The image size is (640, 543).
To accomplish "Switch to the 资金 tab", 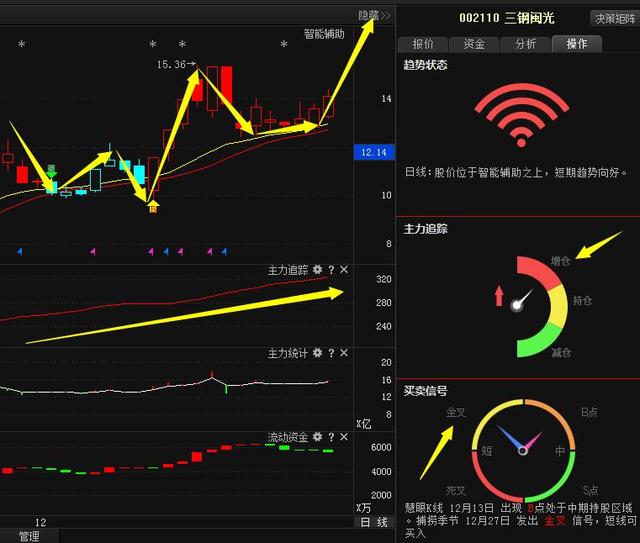I will (474, 44).
